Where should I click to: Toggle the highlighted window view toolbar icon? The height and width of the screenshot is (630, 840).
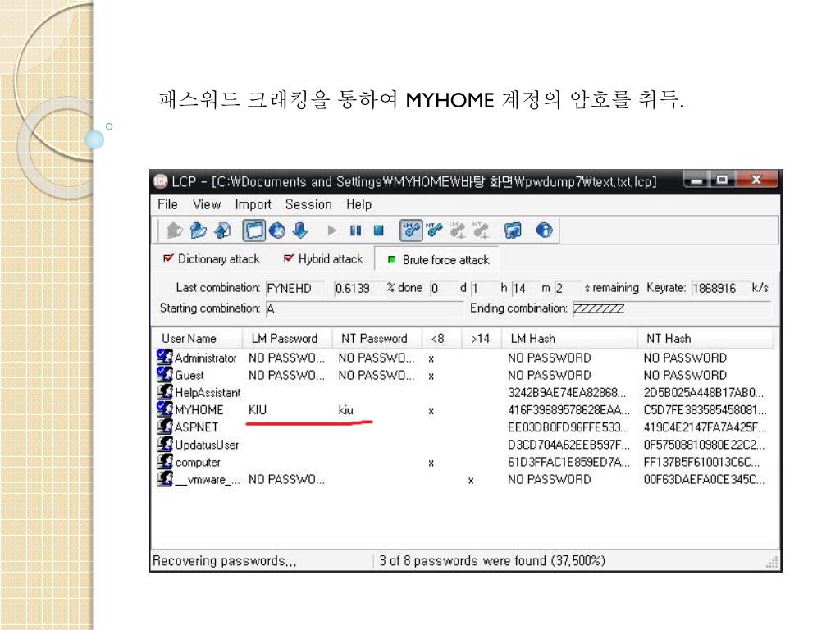point(254,231)
